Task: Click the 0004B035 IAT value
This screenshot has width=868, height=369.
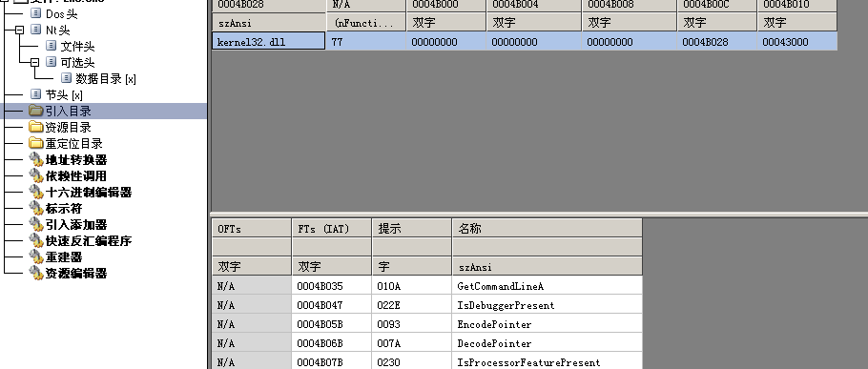Action: point(332,286)
